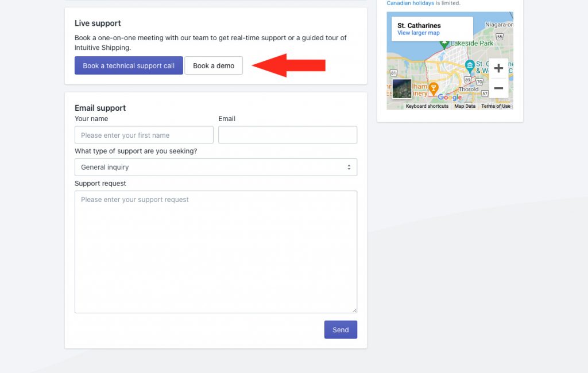The height and width of the screenshot is (373, 588).
Task: Open the support type dropdown
Action: 215,167
